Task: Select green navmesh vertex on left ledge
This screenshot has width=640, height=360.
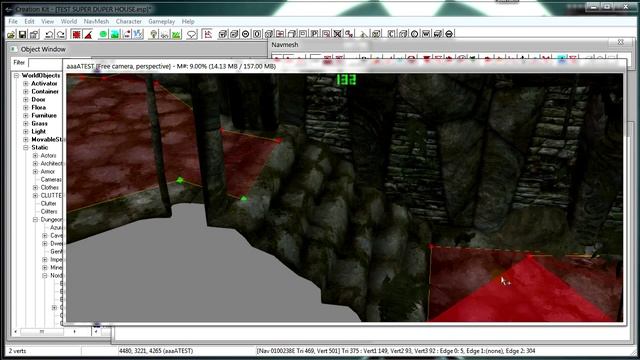Action: 180,180
